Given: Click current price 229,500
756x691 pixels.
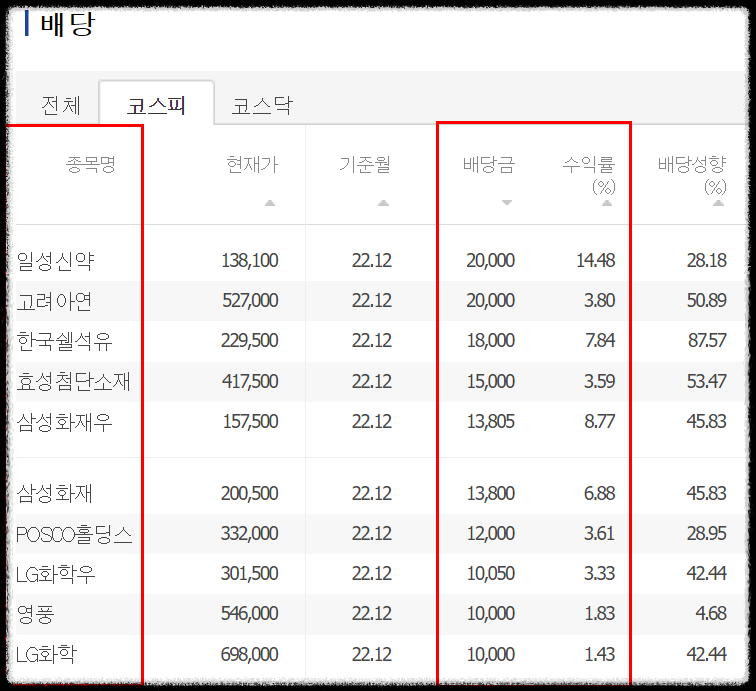Looking at the screenshot, I should click(x=250, y=341).
